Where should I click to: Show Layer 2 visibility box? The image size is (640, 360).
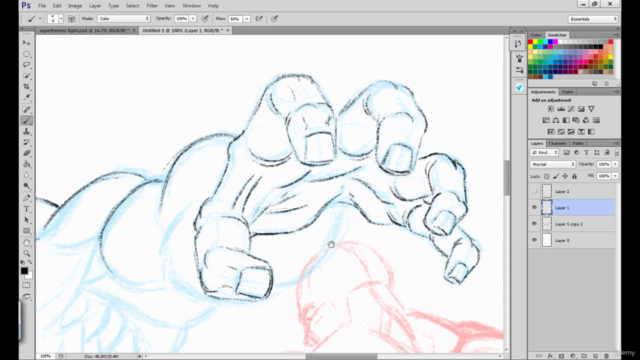click(534, 191)
